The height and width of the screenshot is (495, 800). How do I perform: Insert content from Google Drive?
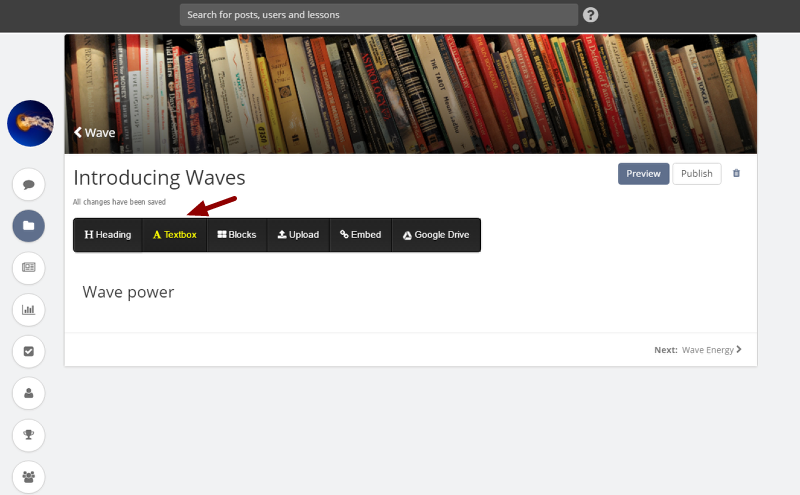point(436,235)
